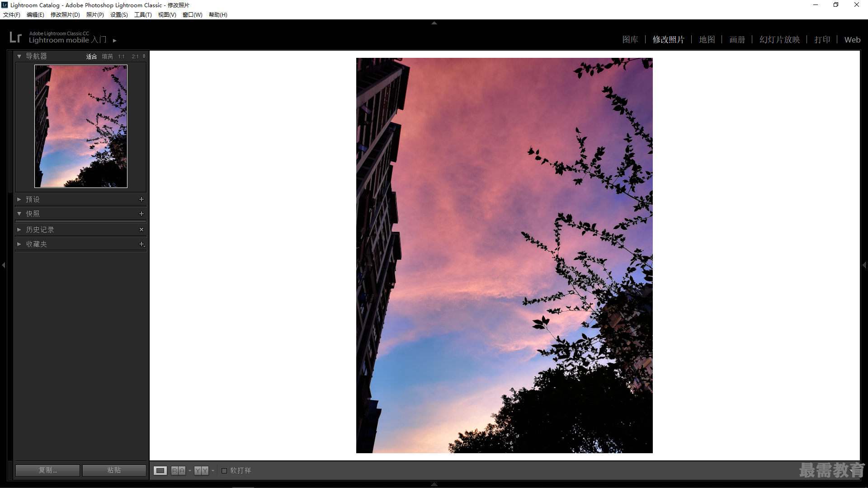Open the 画册 Book module
The width and height of the screenshot is (868, 488).
coord(737,40)
